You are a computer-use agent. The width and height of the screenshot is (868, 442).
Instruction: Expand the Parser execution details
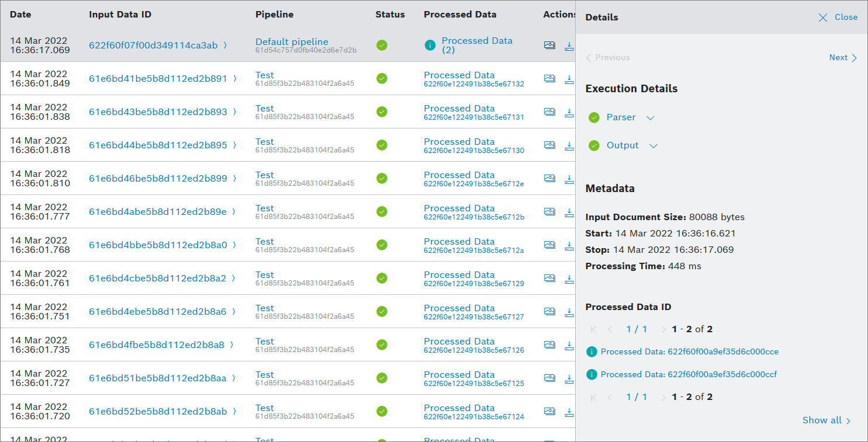tap(651, 118)
